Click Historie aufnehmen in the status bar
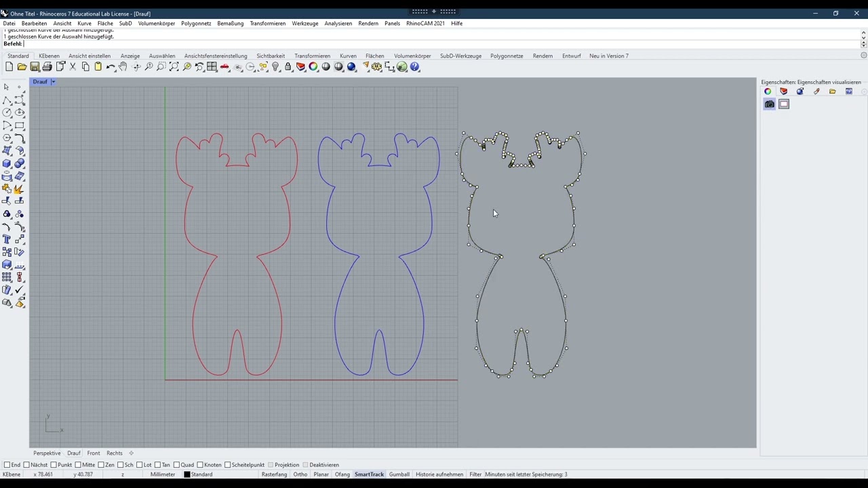868x488 pixels. tap(439, 474)
